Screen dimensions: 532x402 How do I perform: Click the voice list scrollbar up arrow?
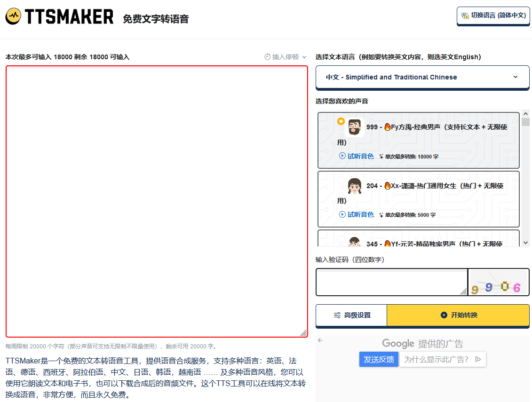(525, 114)
